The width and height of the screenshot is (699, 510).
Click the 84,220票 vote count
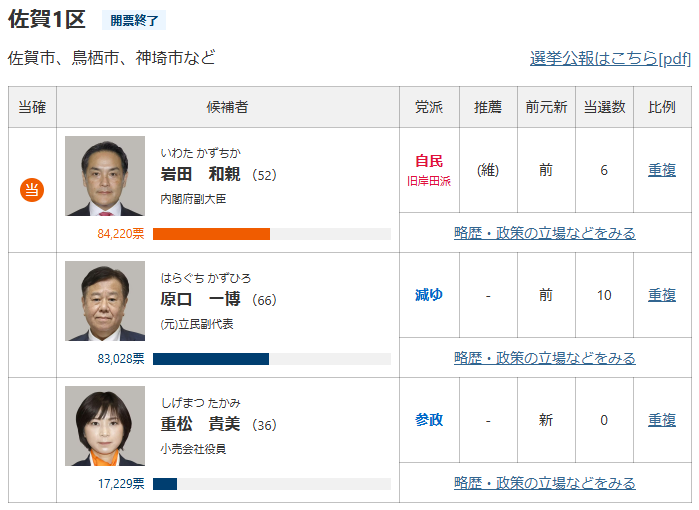(x=121, y=234)
